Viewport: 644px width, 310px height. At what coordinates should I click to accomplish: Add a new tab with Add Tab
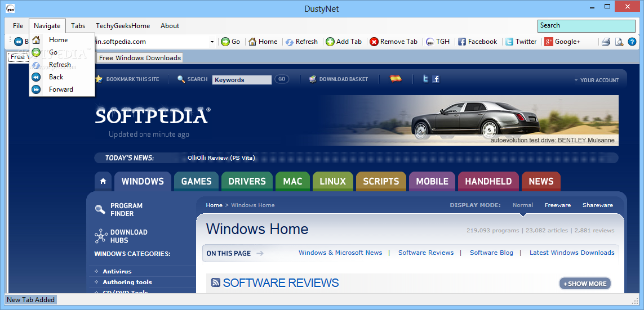click(344, 42)
